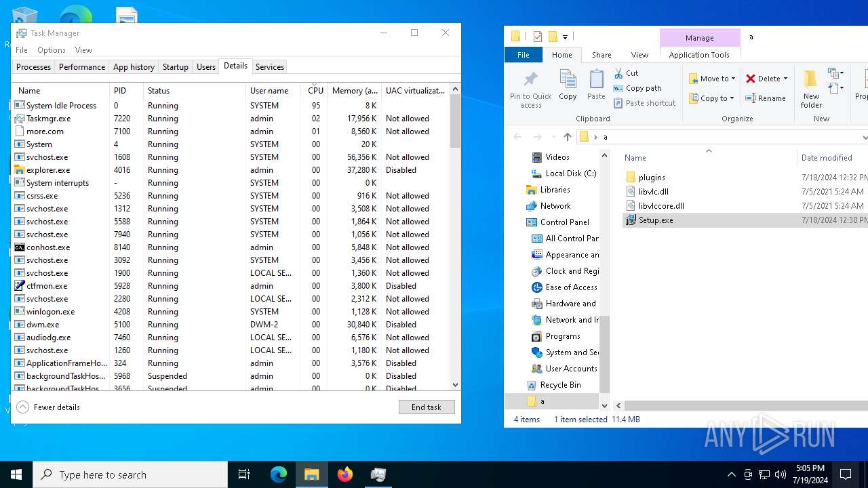
Task: Open Recycle Bin in navigation pane
Action: pyautogui.click(x=560, y=385)
